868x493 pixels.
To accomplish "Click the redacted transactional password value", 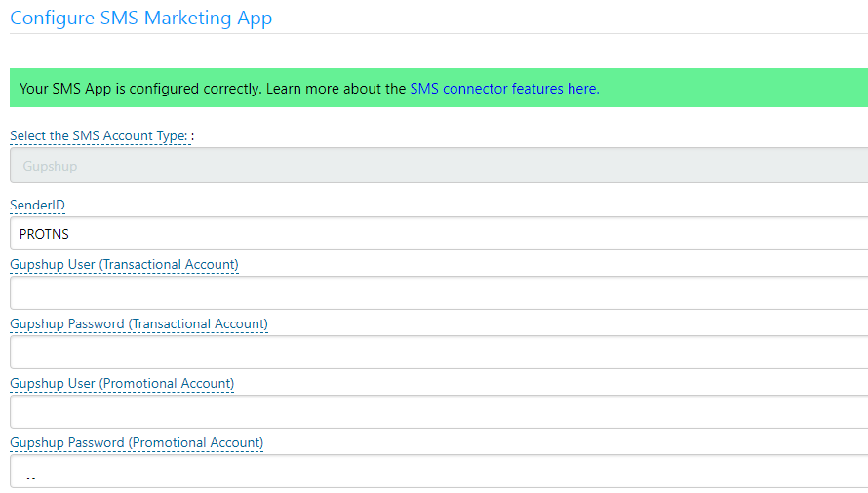I will point(59,353).
